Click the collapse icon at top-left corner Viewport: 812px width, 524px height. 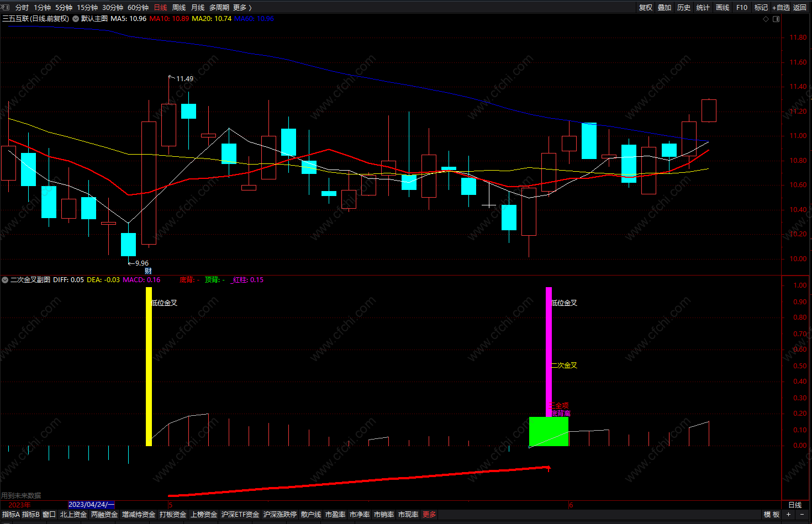(x=5, y=7)
